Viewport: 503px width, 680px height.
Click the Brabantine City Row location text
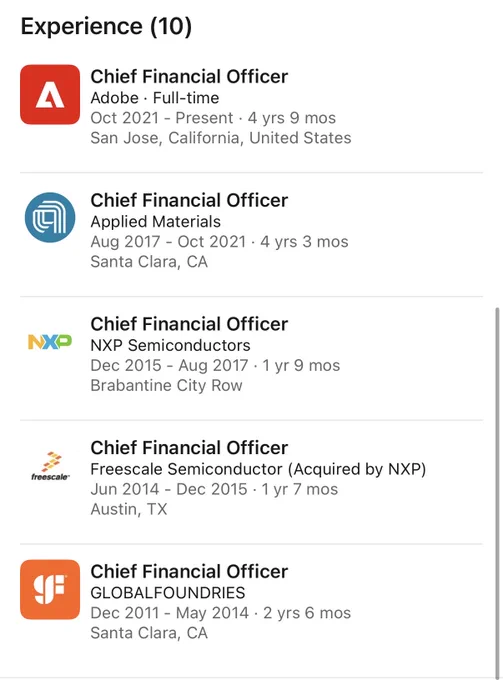(x=166, y=385)
